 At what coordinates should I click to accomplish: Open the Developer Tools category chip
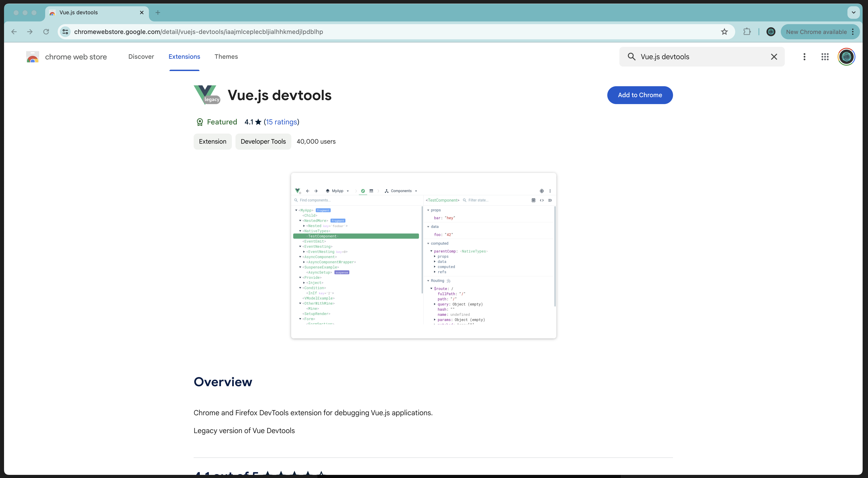263,141
